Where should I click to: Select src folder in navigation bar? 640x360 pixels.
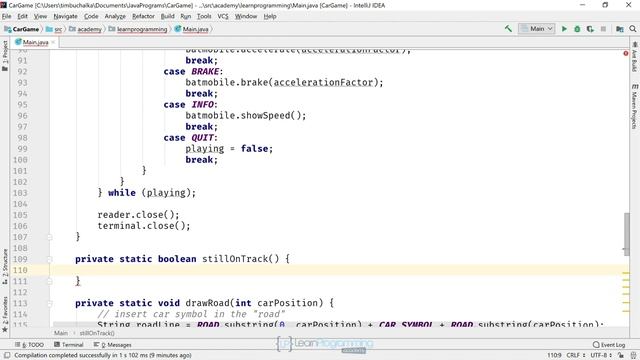pos(54,29)
